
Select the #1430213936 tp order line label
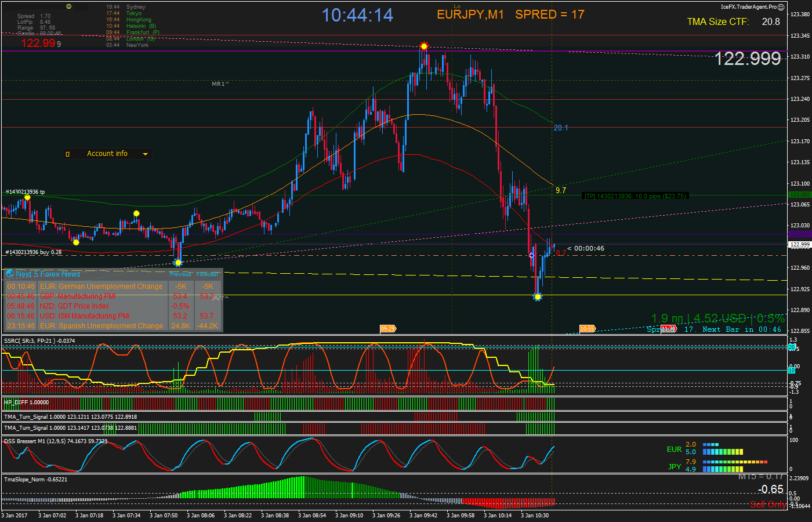pyautogui.click(x=25, y=192)
